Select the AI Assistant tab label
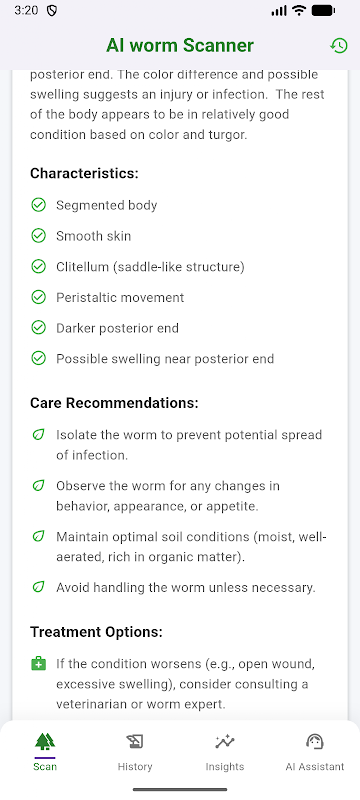The image size is (360, 800). point(315,766)
